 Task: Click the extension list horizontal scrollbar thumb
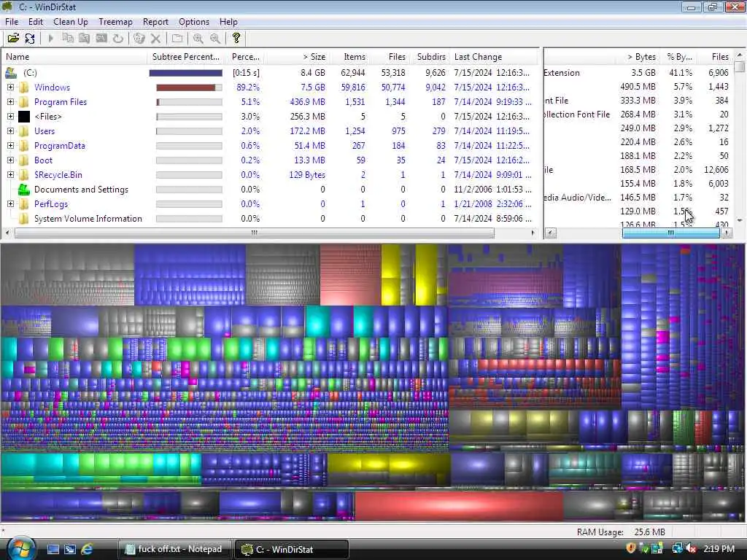pyautogui.click(x=671, y=233)
